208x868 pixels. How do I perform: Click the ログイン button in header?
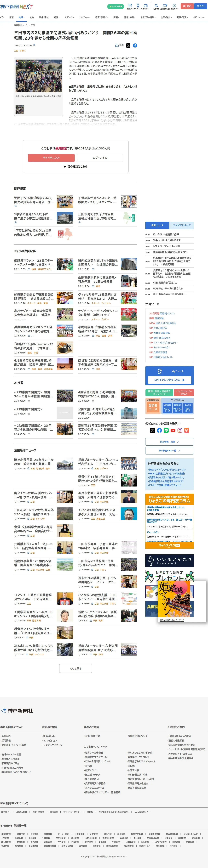click(201, 6)
